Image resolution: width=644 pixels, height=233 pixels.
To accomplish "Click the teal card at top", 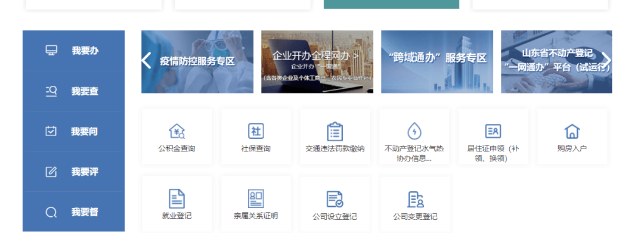I will tap(391, 4).
